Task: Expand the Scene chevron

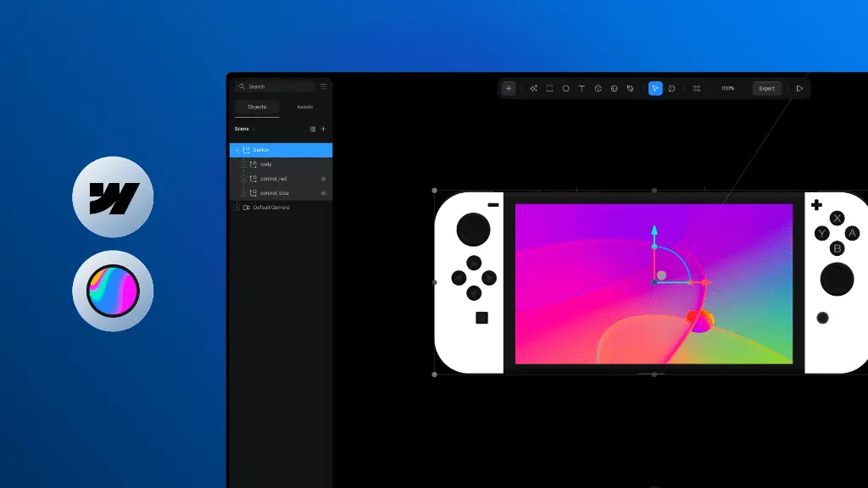Action: coord(253,129)
